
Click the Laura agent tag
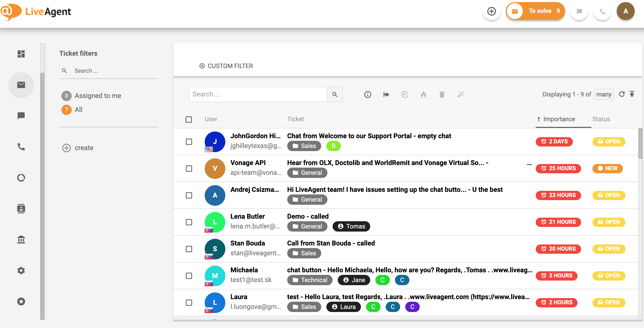(x=344, y=307)
